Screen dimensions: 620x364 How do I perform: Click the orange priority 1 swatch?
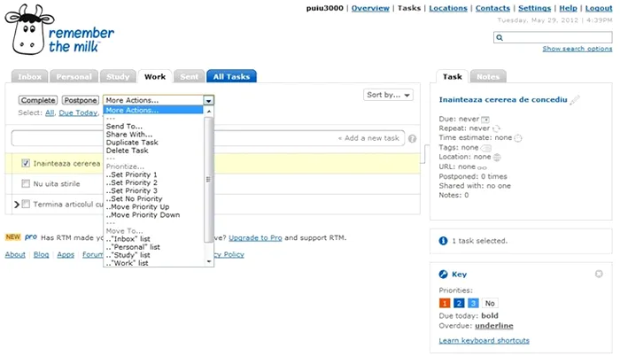point(445,303)
